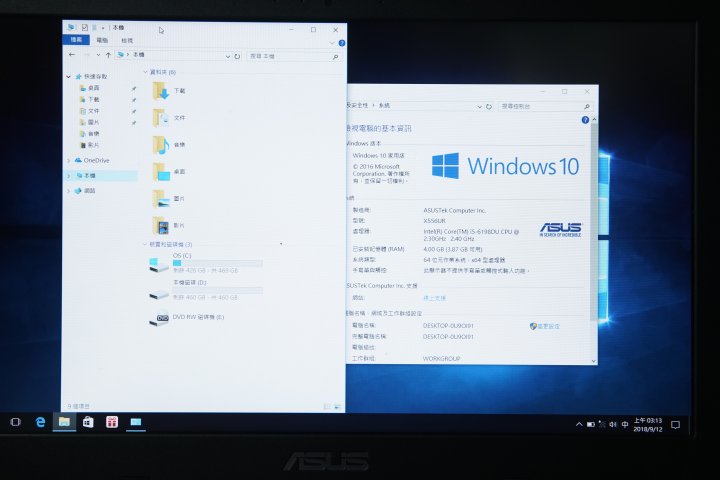This screenshot has height=480, width=720.
Task: Open the 音樂 folder in the main pane
Action: (169, 145)
